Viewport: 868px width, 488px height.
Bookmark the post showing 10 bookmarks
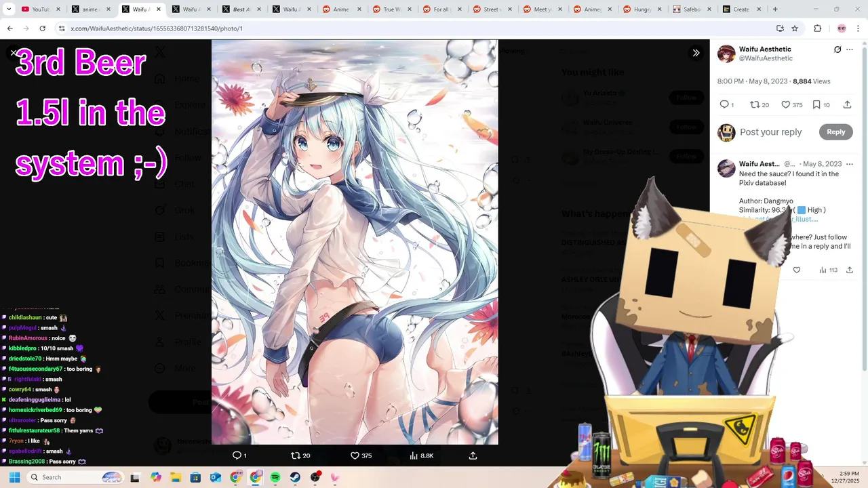tap(821, 104)
